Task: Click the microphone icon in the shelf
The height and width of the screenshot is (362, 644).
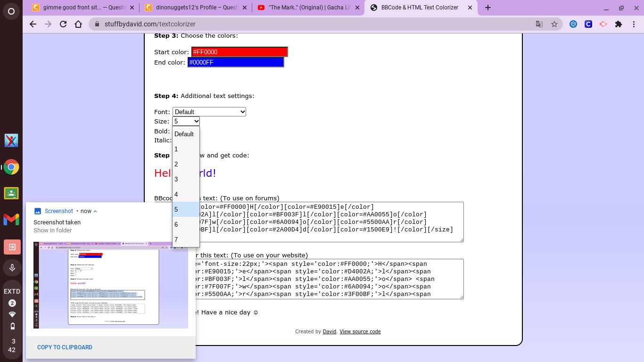Action: coord(12,268)
